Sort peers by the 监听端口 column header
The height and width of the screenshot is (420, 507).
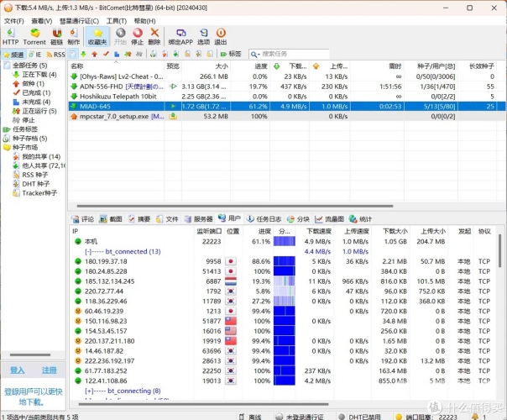[x=209, y=231]
